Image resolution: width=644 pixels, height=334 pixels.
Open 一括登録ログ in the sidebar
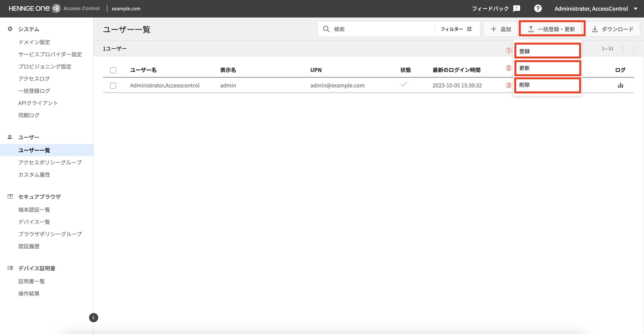click(34, 91)
